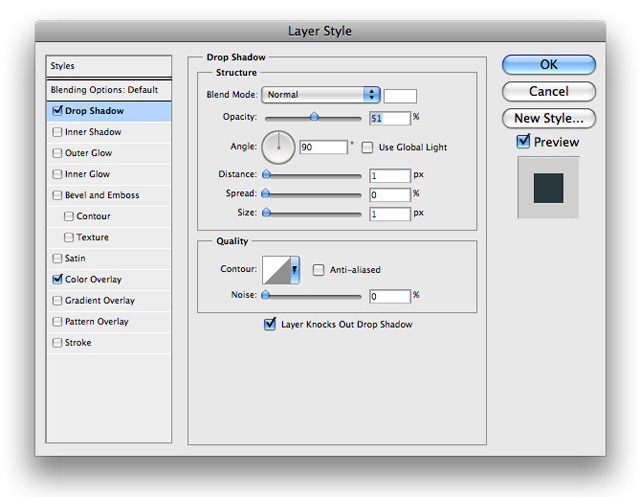Enable the Inner Shadow checkbox
The height and width of the screenshot is (497, 640).
(x=57, y=132)
